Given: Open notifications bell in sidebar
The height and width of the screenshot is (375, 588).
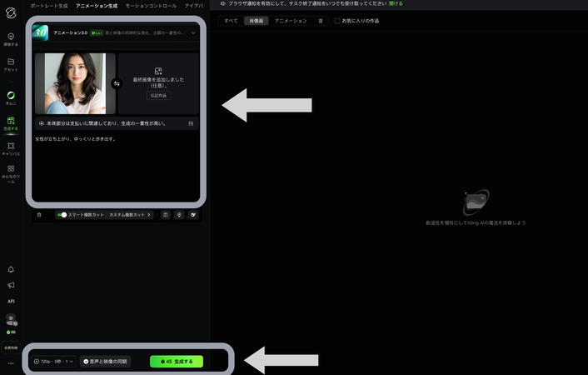Looking at the screenshot, I should tap(11, 269).
